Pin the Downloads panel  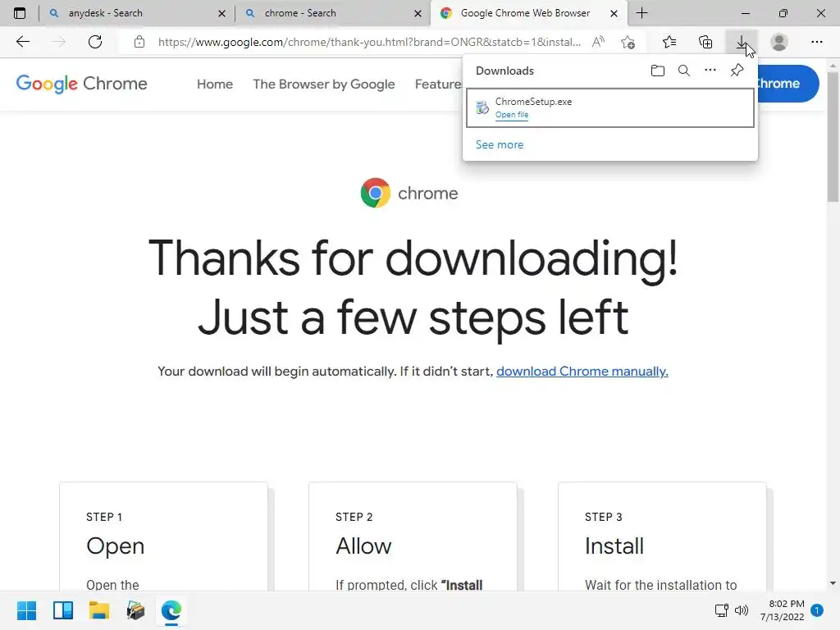(737, 71)
